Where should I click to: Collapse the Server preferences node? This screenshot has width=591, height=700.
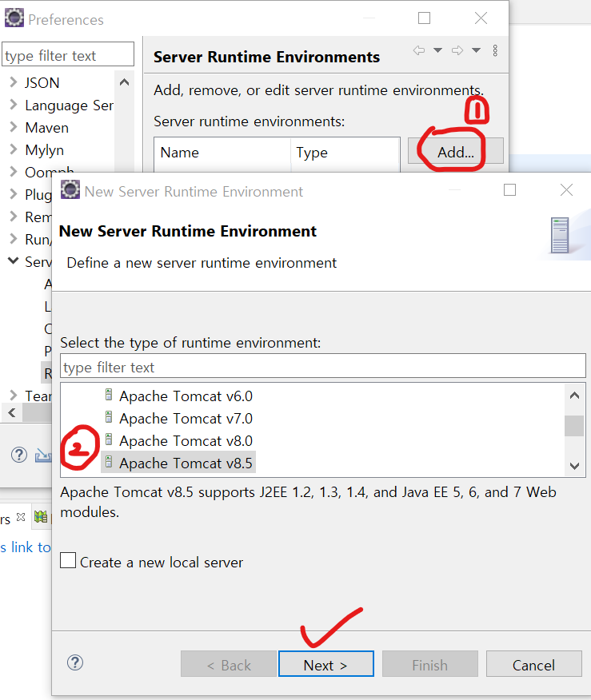pos(14,261)
